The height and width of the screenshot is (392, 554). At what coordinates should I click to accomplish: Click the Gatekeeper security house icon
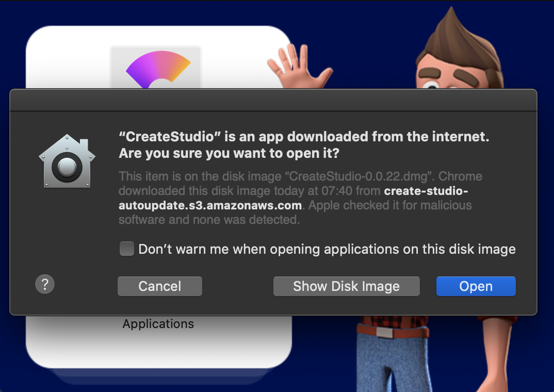[x=67, y=161]
